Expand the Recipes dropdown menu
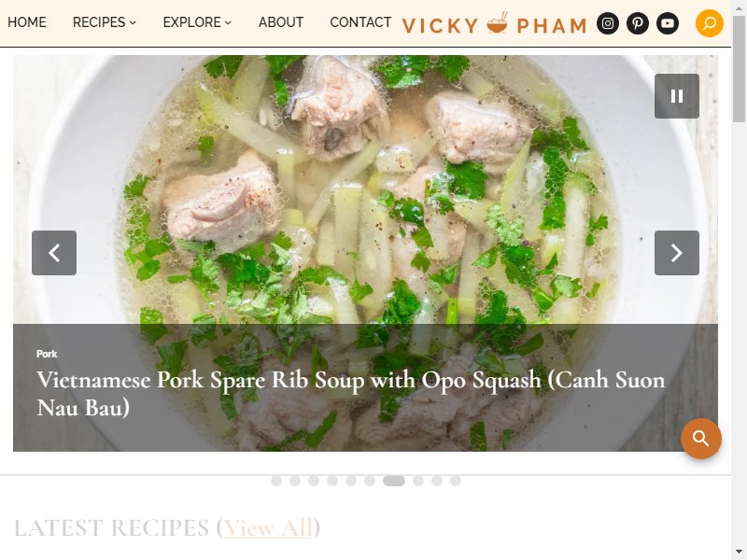The height and width of the screenshot is (560, 747). pos(105,22)
